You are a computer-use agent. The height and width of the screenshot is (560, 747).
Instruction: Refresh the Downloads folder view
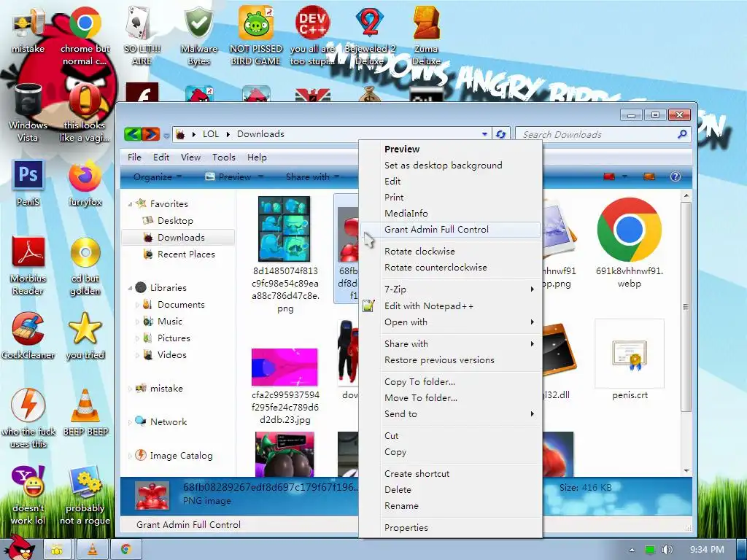point(500,134)
